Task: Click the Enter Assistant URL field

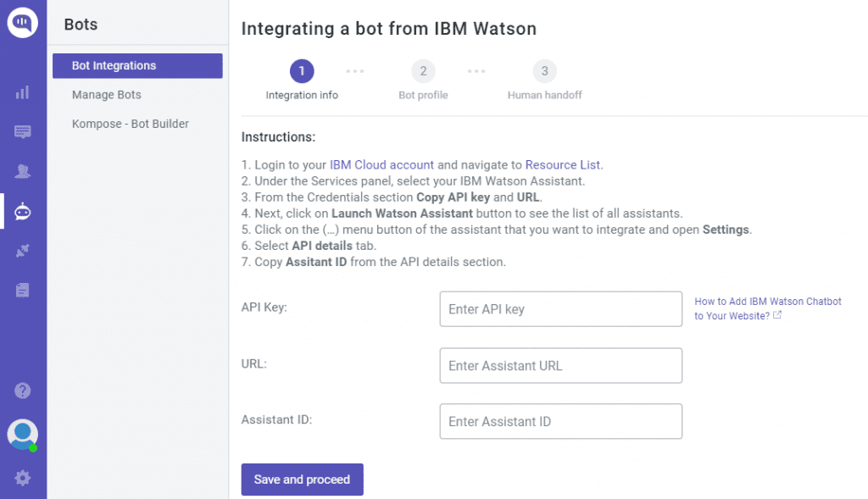Action: [561, 366]
